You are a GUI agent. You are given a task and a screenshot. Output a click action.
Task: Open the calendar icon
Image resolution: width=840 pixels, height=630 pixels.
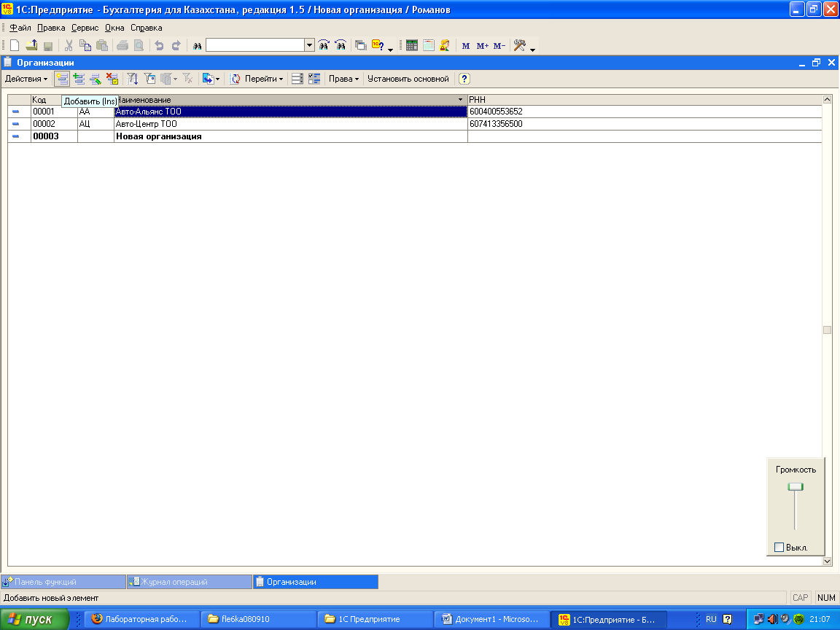tap(429, 45)
